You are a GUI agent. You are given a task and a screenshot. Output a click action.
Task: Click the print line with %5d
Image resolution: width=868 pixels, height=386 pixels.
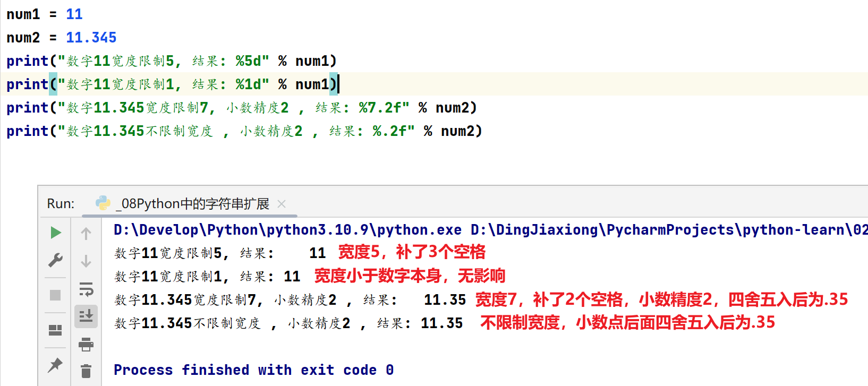[172, 61]
